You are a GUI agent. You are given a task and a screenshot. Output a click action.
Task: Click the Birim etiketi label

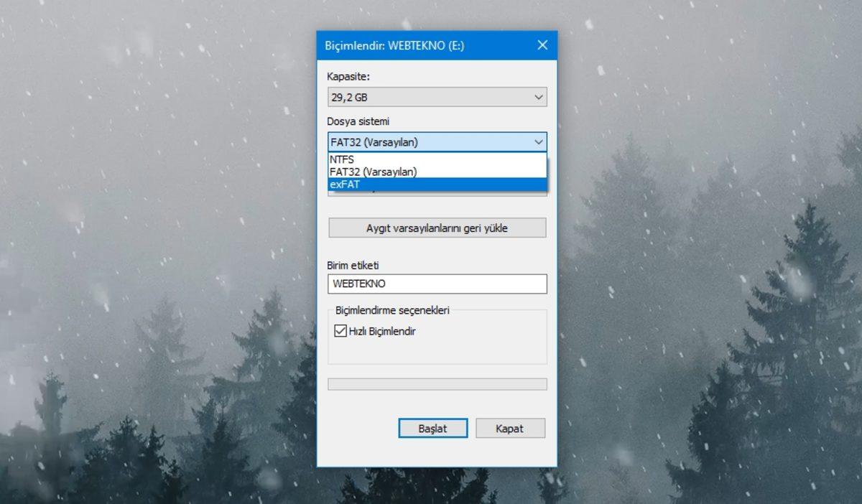[351, 265]
